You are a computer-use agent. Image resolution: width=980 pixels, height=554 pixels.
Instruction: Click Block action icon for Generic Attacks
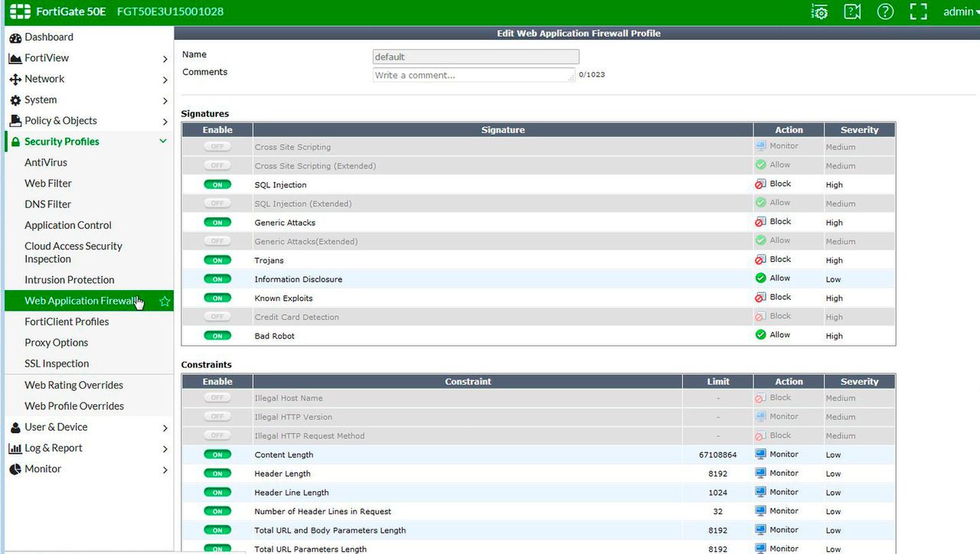(x=760, y=222)
